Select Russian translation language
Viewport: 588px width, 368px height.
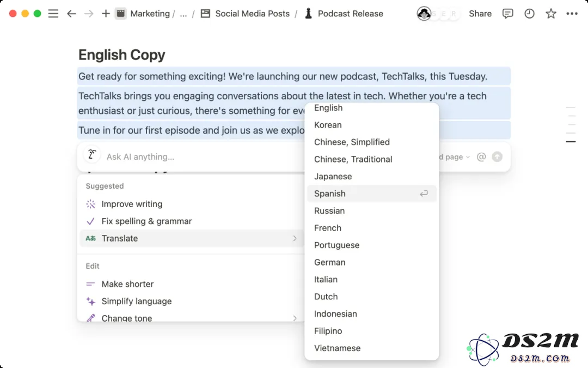(372, 211)
